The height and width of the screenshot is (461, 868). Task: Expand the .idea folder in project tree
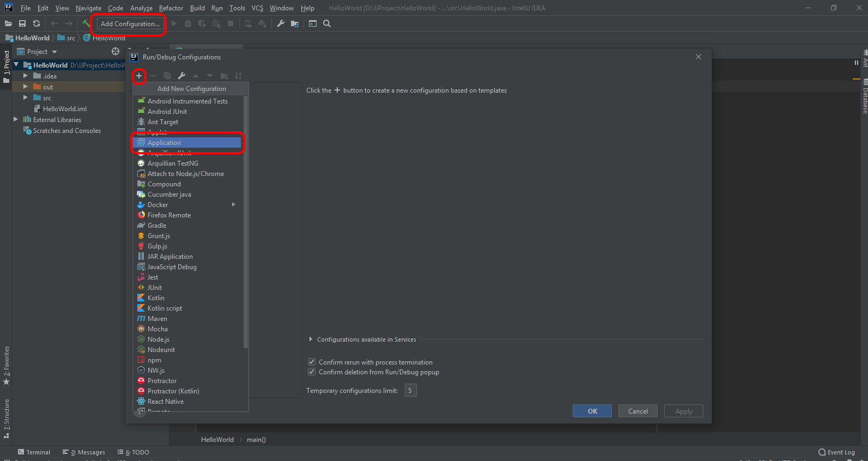[x=25, y=76]
